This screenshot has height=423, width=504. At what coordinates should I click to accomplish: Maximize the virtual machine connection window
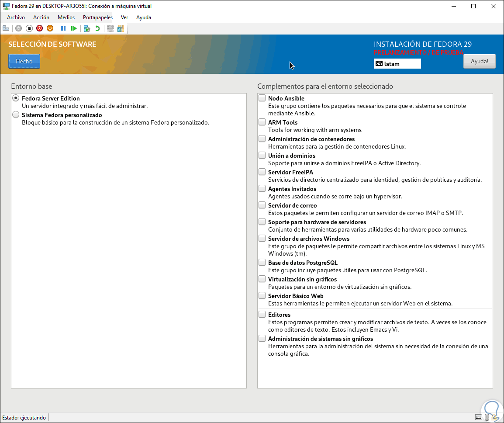pos(473,6)
